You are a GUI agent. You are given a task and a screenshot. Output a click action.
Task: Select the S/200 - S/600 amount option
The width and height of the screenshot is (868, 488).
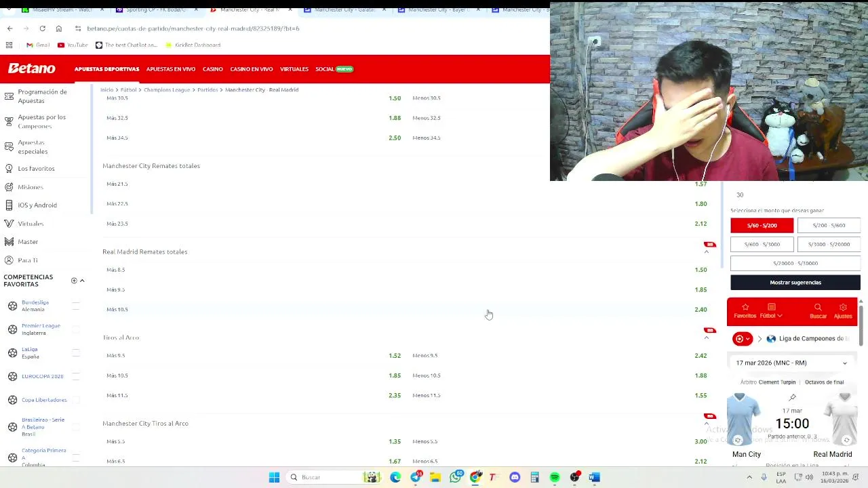point(829,225)
